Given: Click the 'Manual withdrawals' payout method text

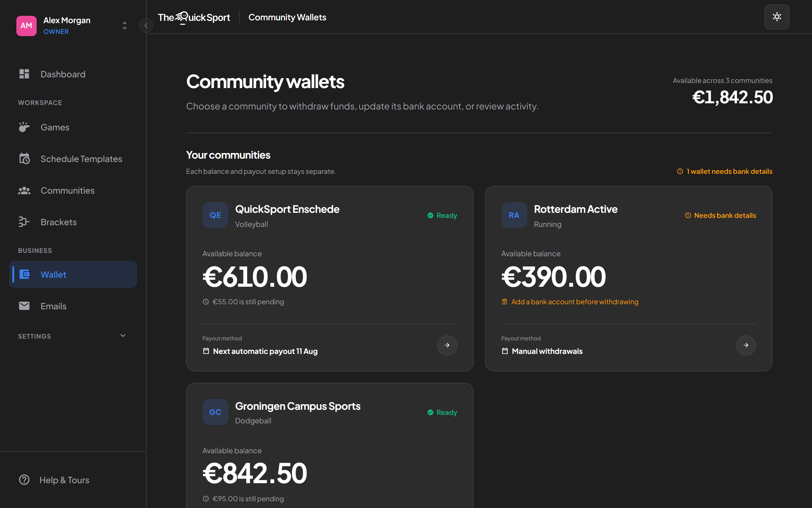Looking at the screenshot, I should 547,351.
